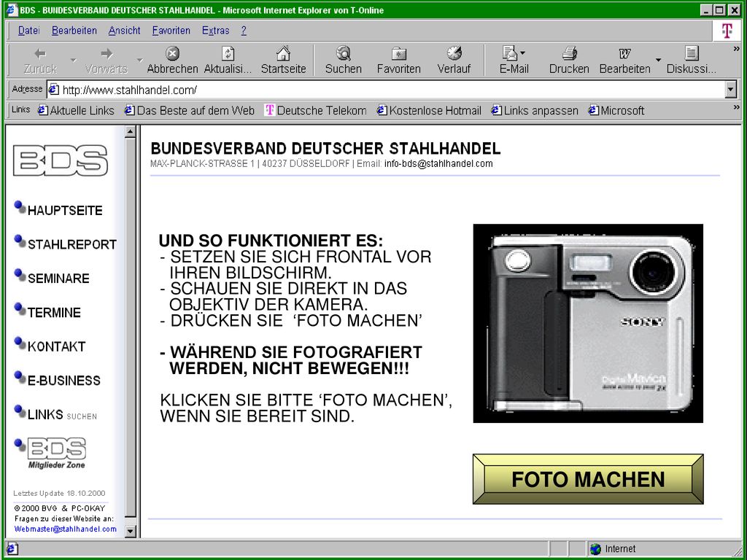The image size is (747, 560).
Task: Refresh the page via Aktualisieren icon
Action: (228, 53)
